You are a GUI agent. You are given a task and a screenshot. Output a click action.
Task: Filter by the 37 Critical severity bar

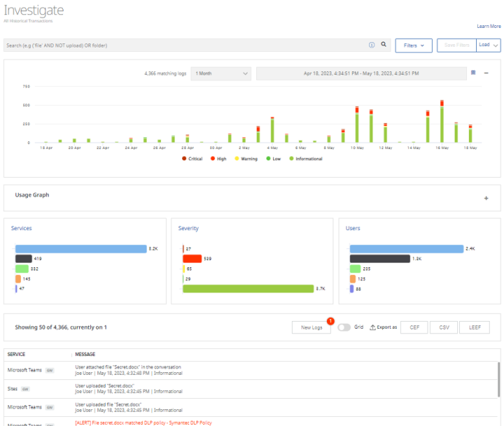tap(183, 248)
